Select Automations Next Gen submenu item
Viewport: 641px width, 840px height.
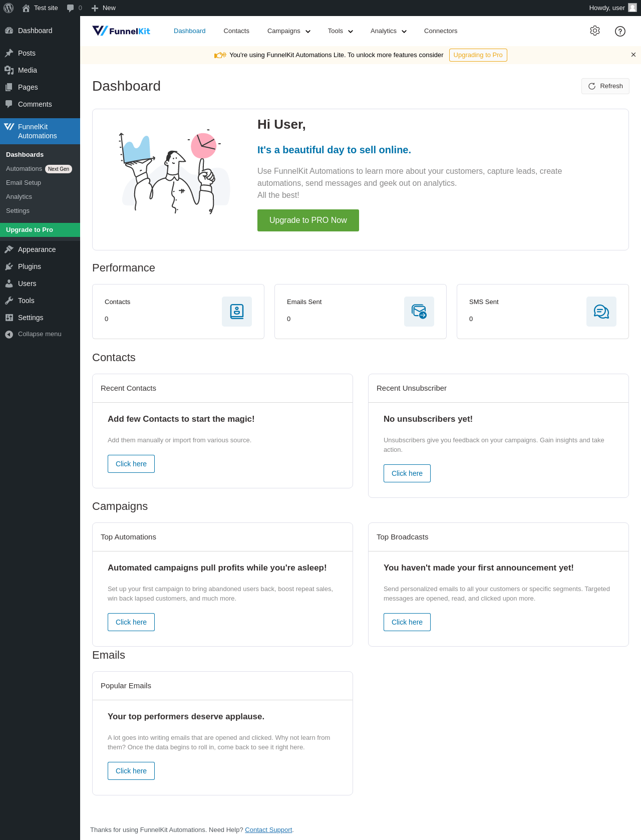40,169
